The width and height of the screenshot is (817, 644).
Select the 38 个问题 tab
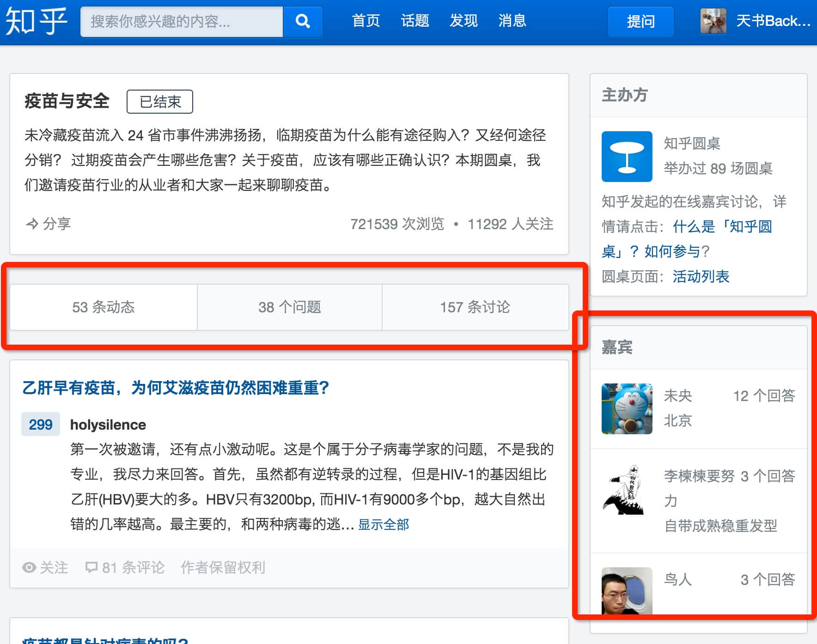pos(290,307)
